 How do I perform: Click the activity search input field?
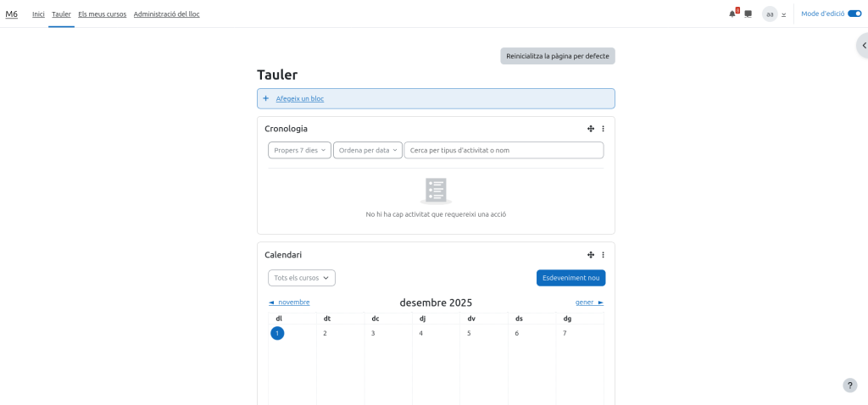click(x=504, y=150)
